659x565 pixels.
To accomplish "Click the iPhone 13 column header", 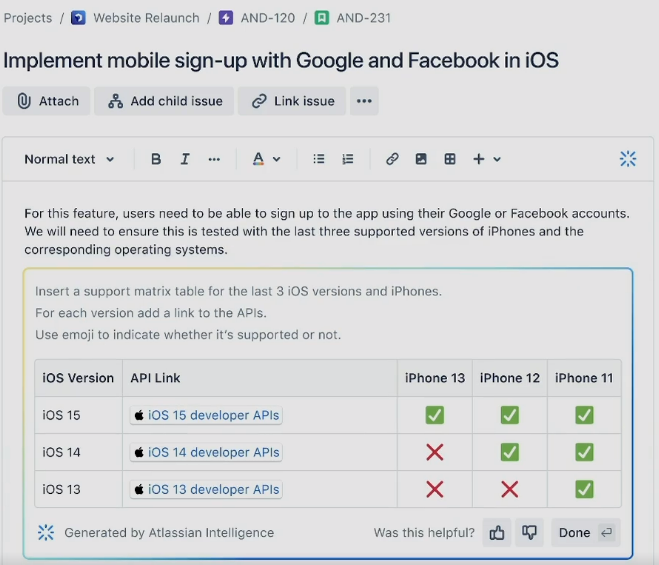I will 435,378.
